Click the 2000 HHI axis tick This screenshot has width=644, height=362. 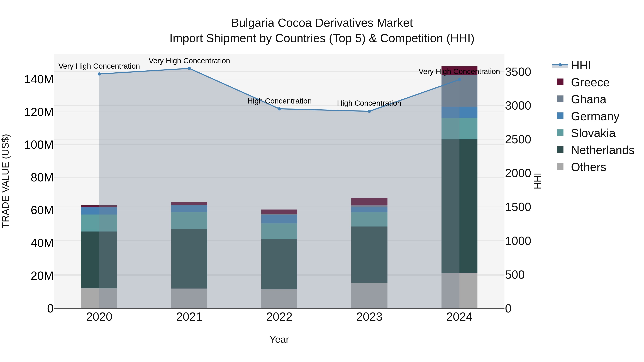(518, 173)
